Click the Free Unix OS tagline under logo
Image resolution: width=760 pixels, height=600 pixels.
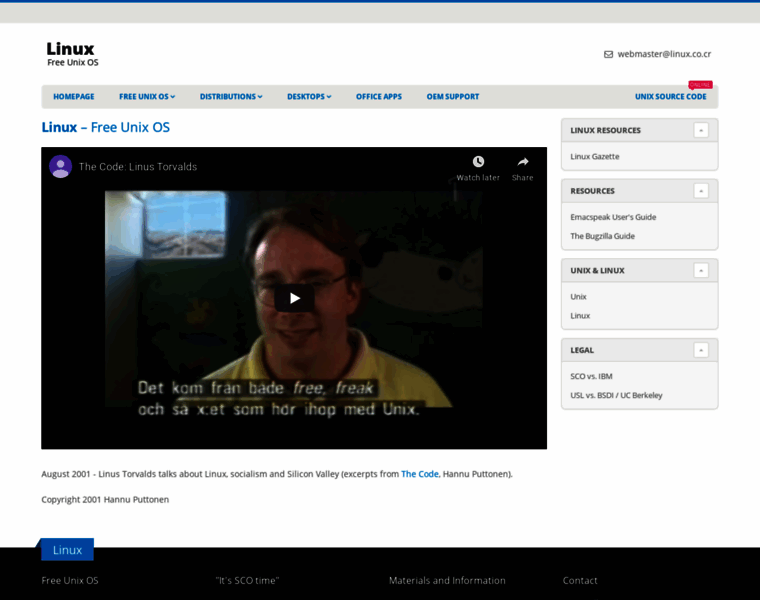(x=73, y=63)
